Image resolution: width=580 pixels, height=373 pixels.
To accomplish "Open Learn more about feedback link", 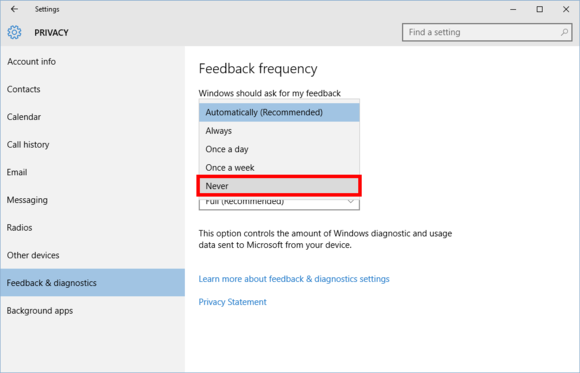I will (294, 279).
